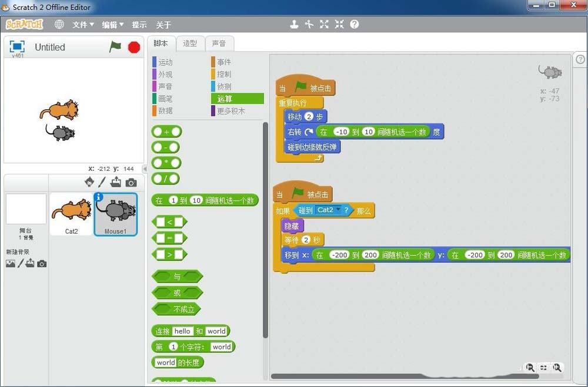The image size is (588, 387).
Task: Click the globe language icon
Action: coord(59,25)
